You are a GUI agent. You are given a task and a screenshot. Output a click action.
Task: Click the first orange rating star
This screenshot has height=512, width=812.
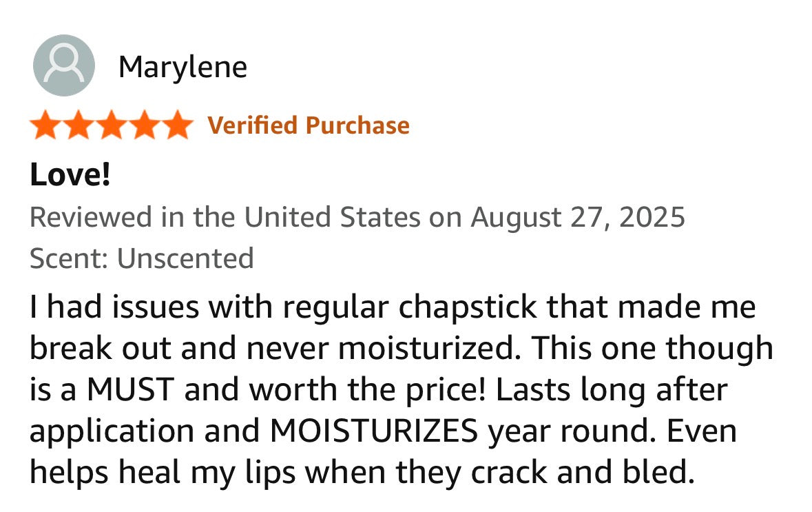[46, 125]
